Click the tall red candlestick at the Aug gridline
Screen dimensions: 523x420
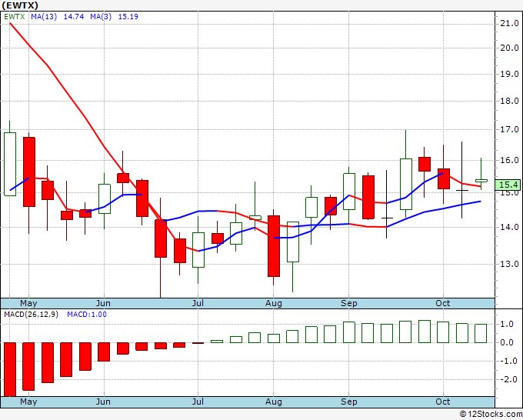[x=274, y=246]
